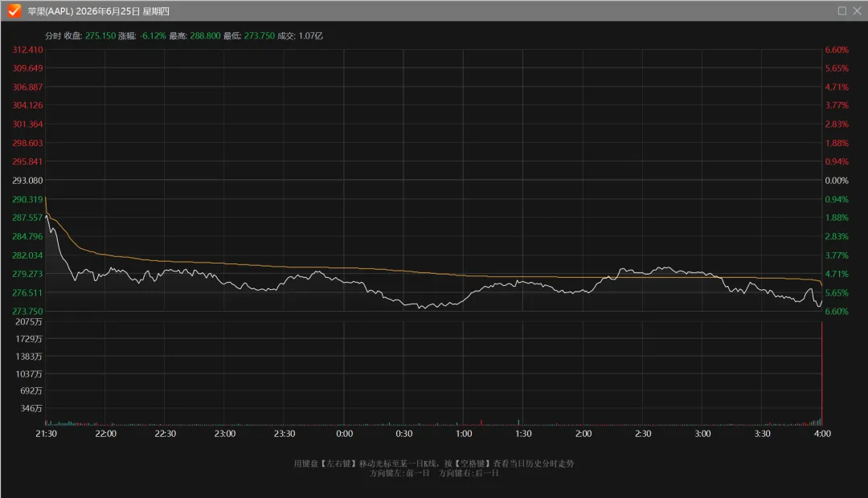Click the 22:30 time axis label
Image resolution: width=868 pixels, height=498 pixels.
tap(166, 434)
